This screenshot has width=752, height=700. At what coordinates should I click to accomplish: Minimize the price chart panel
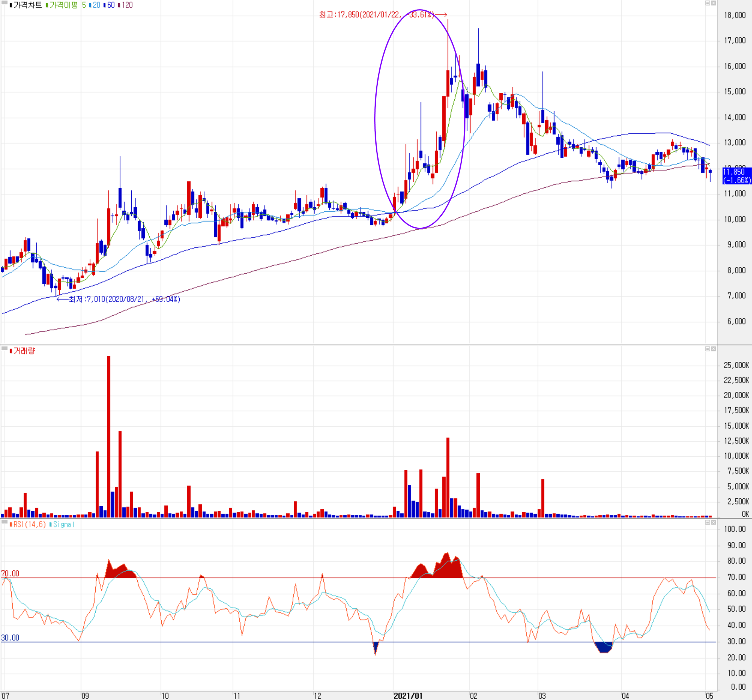coord(707,3)
